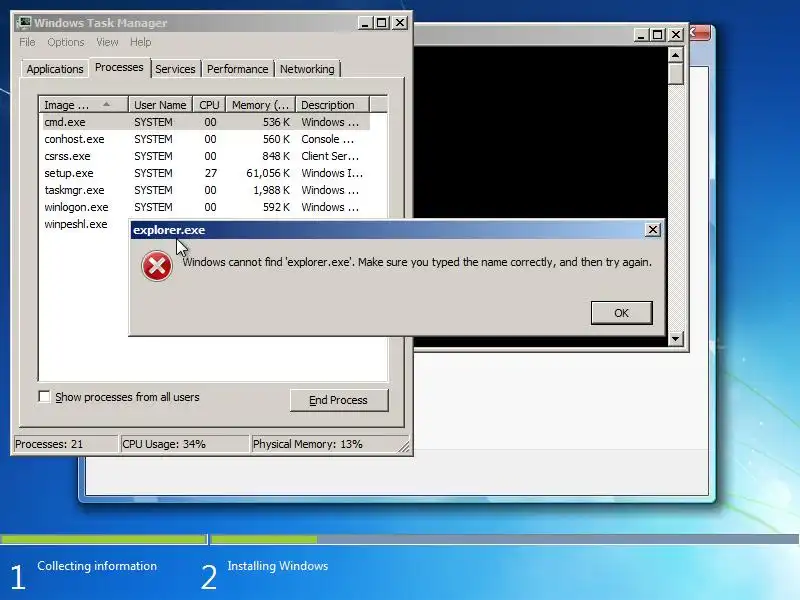Screen dimensions: 800x600
Task: Enable Show processes from all users
Action: pos(44,396)
